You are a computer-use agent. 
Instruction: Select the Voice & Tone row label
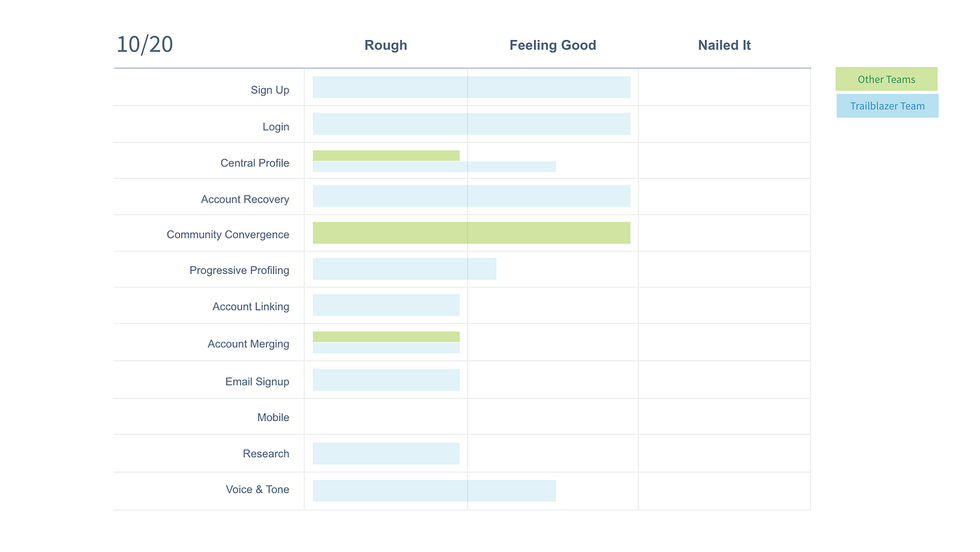click(257, 490)
